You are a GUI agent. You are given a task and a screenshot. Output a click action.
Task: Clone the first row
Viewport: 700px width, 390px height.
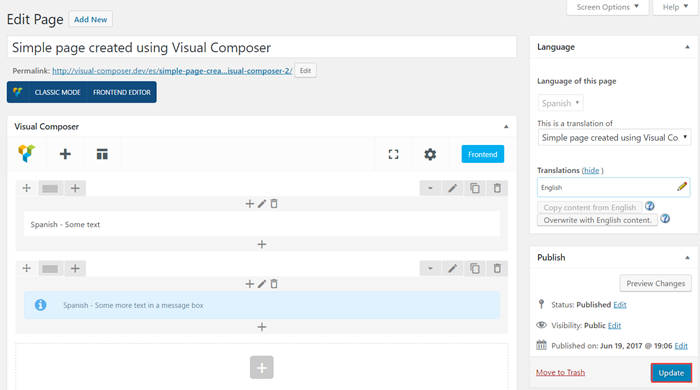point(475,188)
